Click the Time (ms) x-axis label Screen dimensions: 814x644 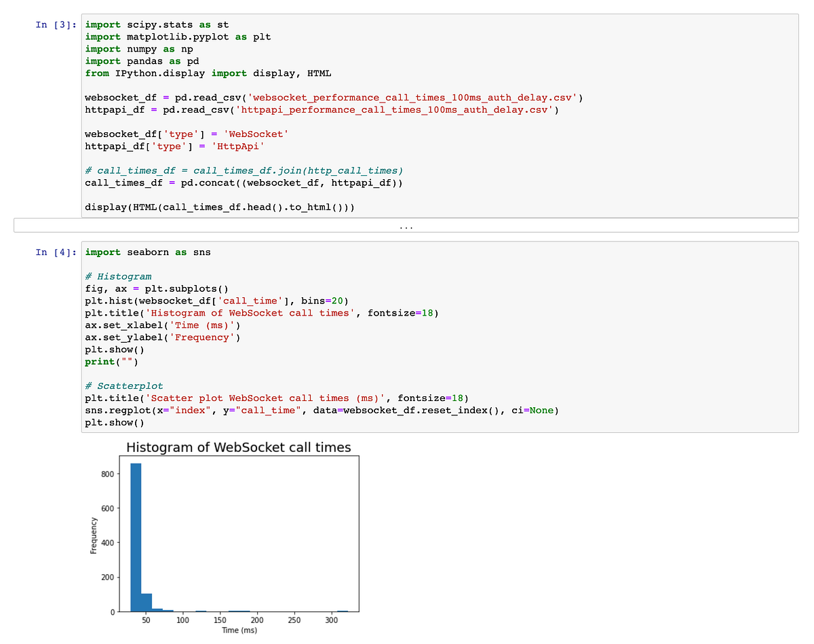coord(239,630)
